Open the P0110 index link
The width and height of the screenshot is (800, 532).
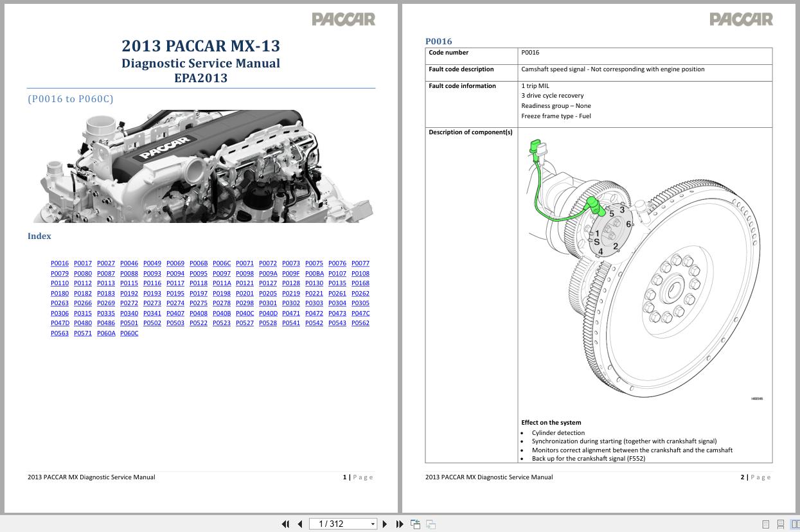60,283
